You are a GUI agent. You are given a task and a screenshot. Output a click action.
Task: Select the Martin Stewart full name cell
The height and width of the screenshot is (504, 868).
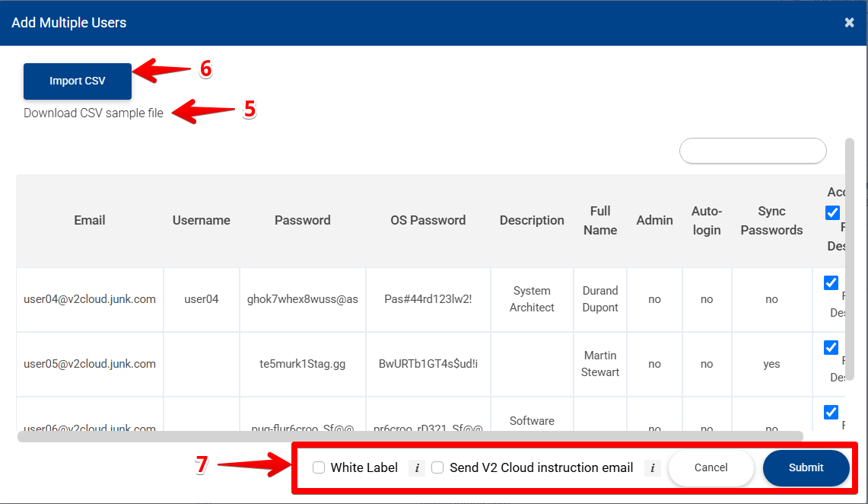[x=600, y=364]
